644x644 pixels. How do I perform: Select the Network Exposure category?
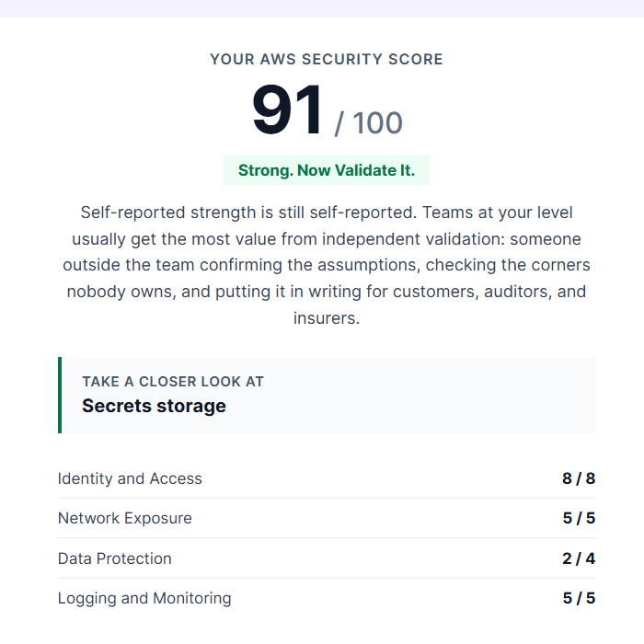click(125, 518)
